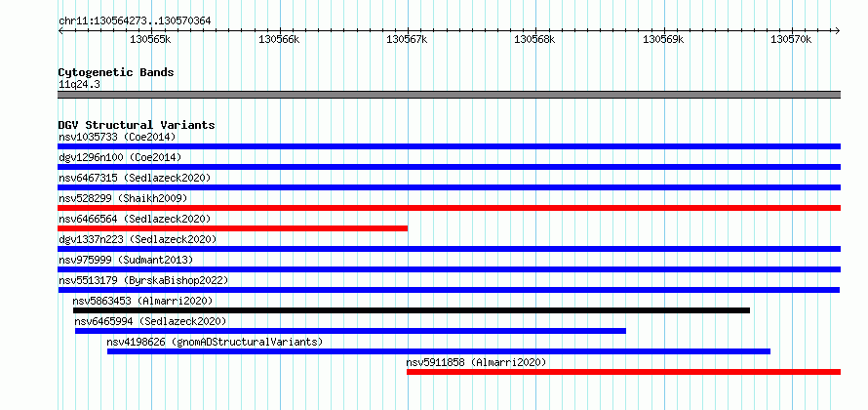Click the 130568k ruler label
The width and height of the screenshot is (868, 410).
[534, 39]
